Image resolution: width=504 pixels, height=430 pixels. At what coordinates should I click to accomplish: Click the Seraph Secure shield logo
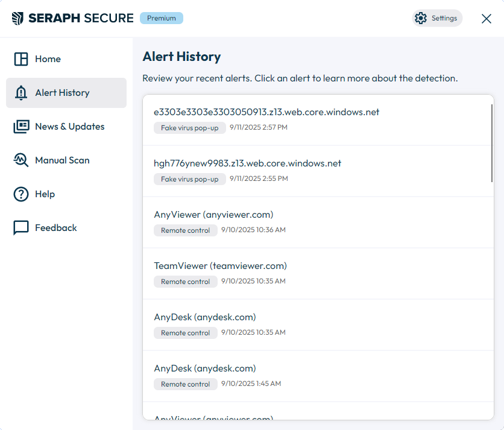[17, 18]
